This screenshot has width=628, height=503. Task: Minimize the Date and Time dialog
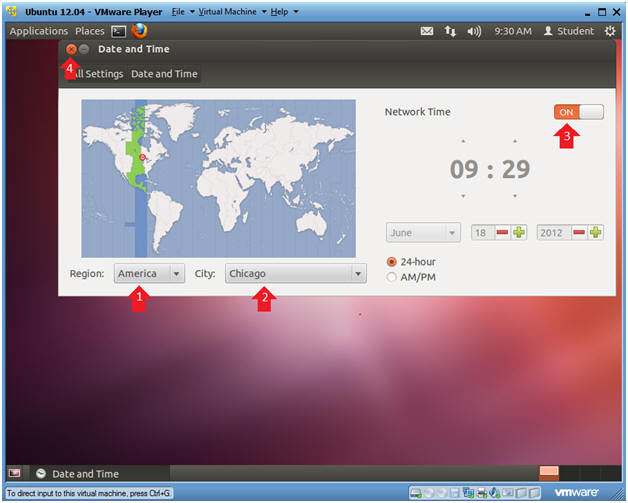pyautogui.click(x=84, y=49)
